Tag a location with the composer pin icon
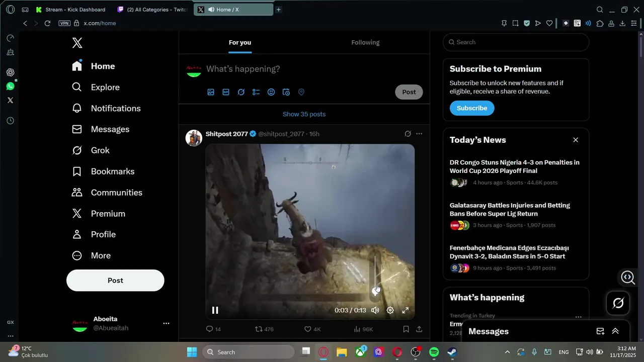This screenshot has height=362, width=644. [301, 92]
